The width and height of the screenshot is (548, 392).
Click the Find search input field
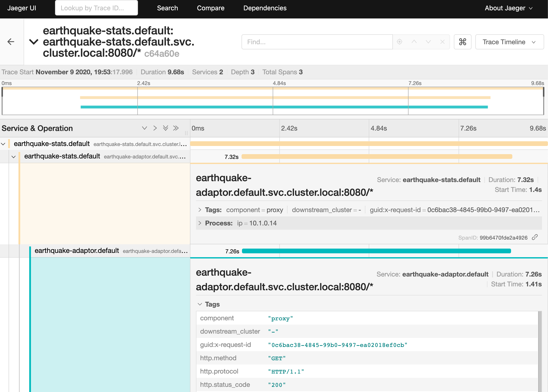coord(317,42)
